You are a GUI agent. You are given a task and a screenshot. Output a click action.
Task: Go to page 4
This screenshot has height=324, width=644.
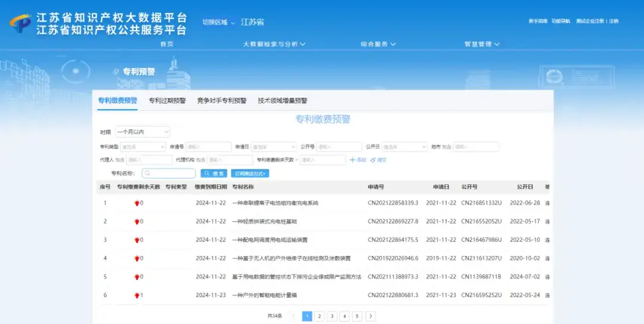[345, 316]
